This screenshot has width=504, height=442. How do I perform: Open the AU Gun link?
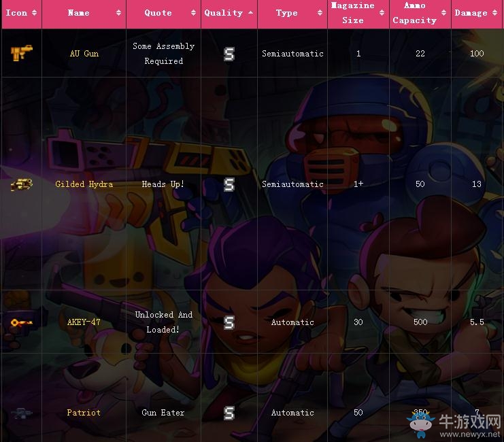[84, 53]
